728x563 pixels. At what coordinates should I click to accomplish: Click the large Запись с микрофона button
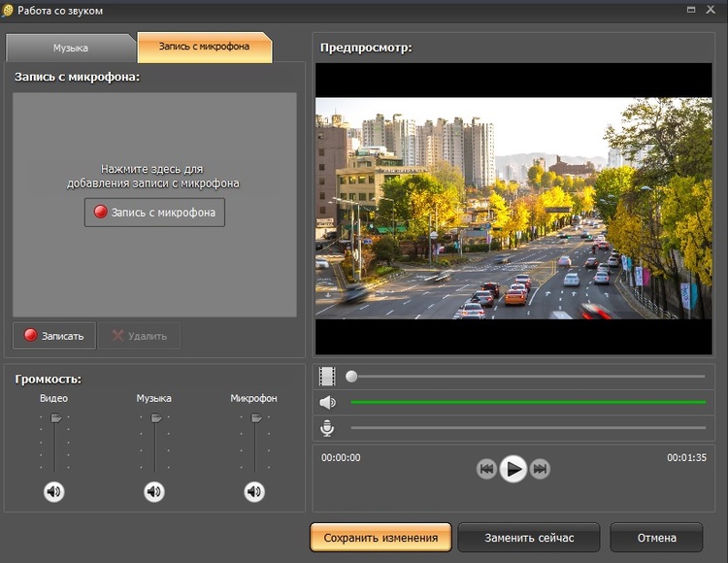pyautogui.click(x=154, y=213)
